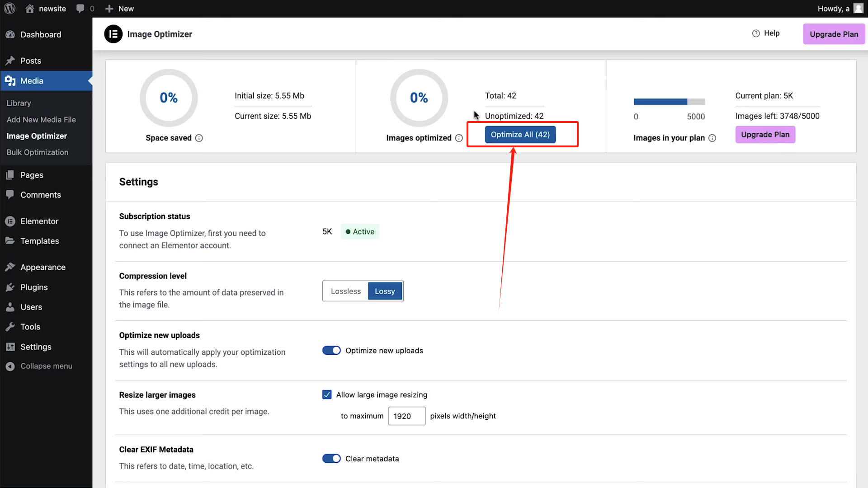Image resolution: width=868 pixels, height=488 pixels.
Task: Select the Media icon in the sidebar
Action: tap(10, 80)
